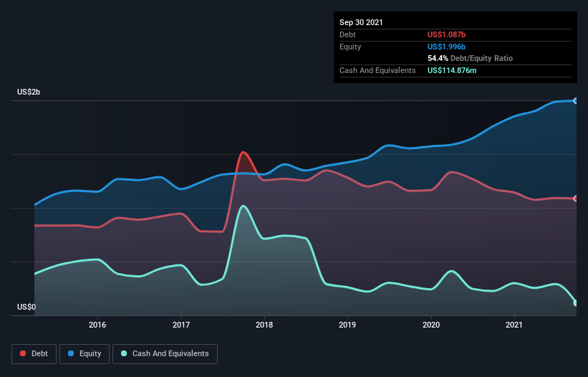Click the 2019 x-axis label
This screenshot has height=377, width=588.
pos(347,325)
